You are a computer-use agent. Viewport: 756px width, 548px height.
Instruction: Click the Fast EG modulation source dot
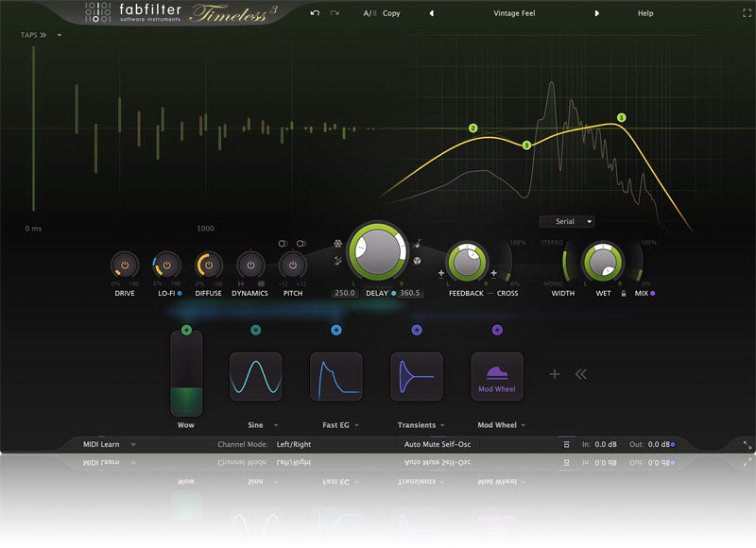tap(336, 330)
